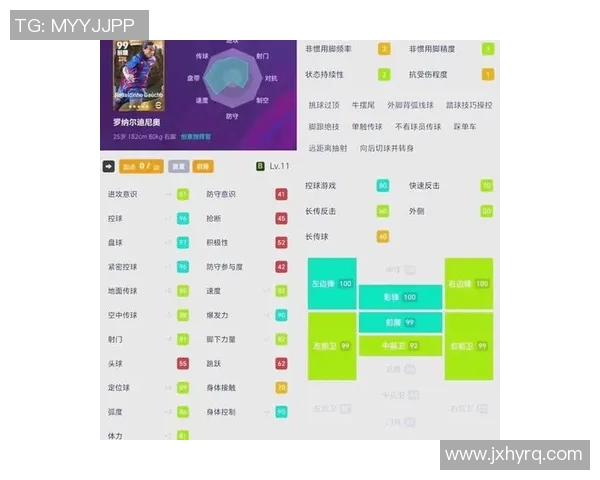
Task: Click the 牛摆尾 skill label
Action: tap(363, 105)
